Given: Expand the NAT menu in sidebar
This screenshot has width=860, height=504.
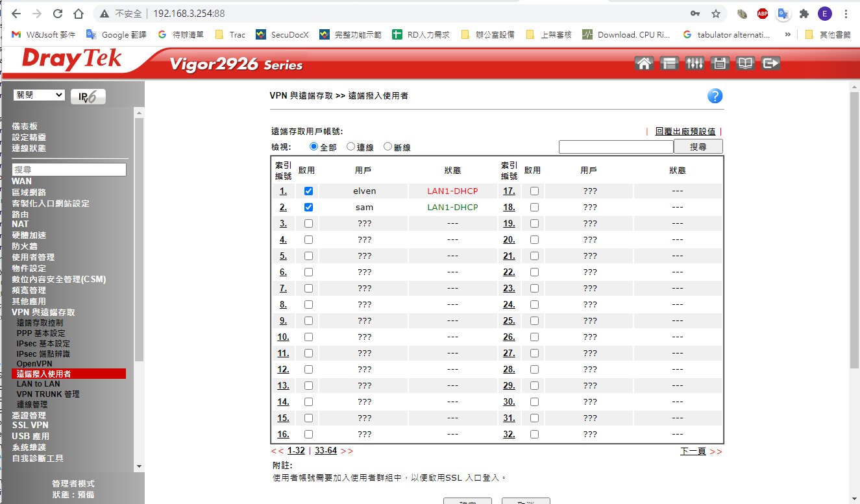Looking at the screenshot, I should [x=20, y=224].
